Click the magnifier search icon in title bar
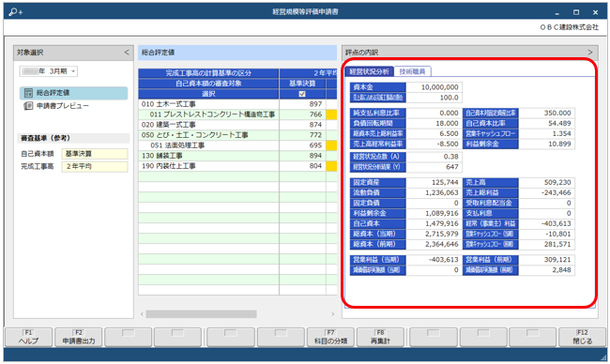Screen dimensions: 610x364 click(16, 12)
